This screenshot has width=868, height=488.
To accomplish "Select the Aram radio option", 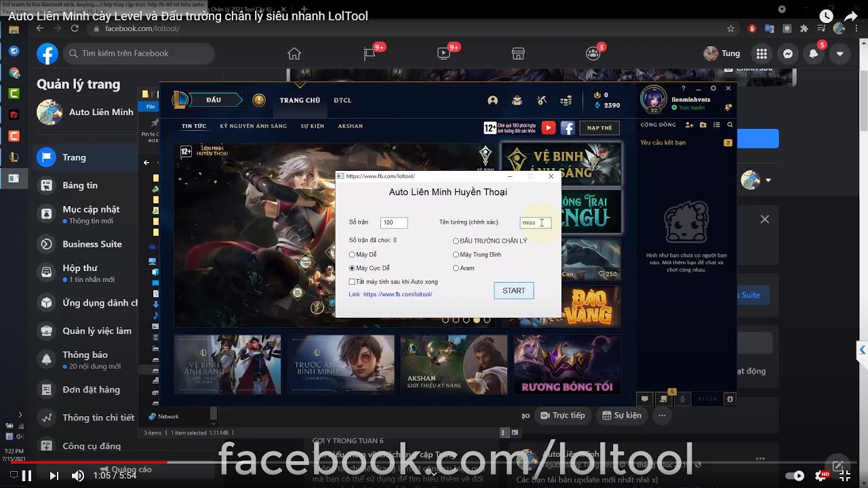I will [464, 268].
